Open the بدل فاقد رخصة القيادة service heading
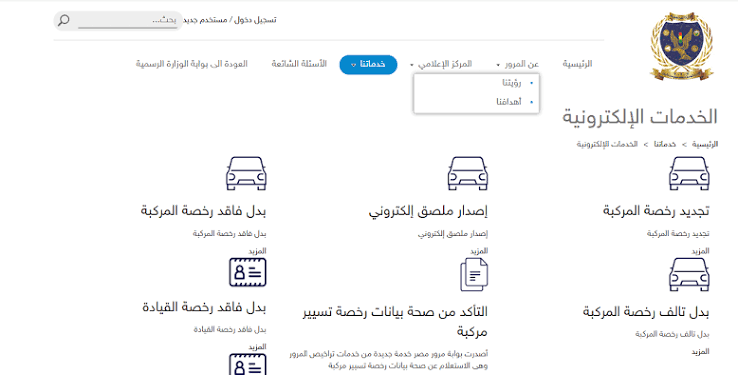Screen dimensions: 738x375 204,308
